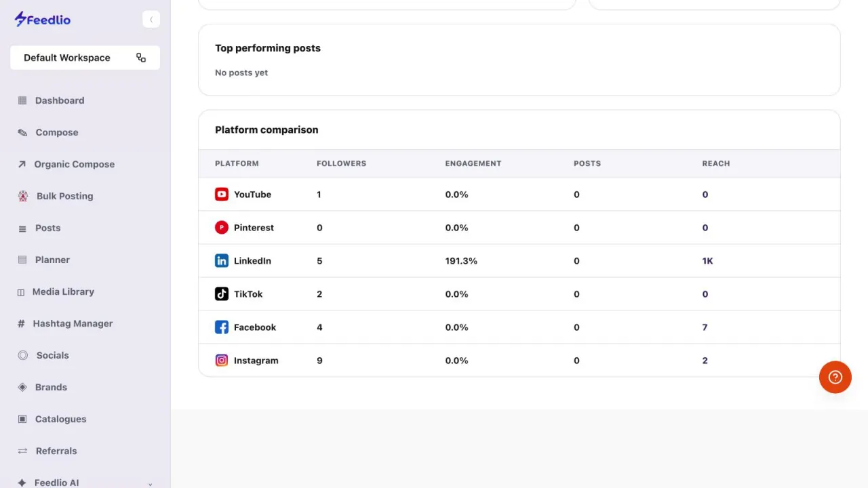Viewport: 868px width, 488px height.
Task: Click the Brands diamond icon
Action: coord(22,387)
